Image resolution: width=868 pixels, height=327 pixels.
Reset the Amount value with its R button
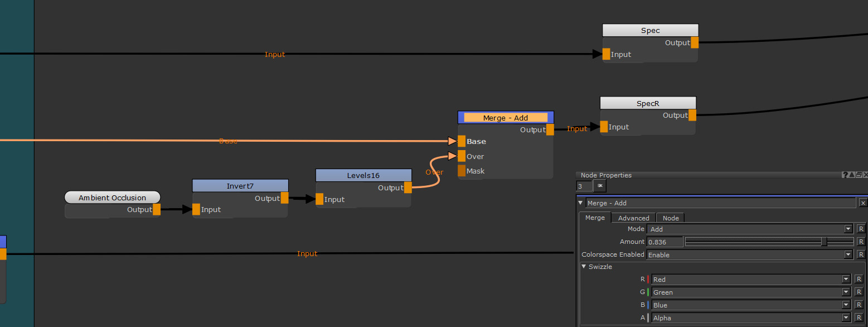(861, 242)
